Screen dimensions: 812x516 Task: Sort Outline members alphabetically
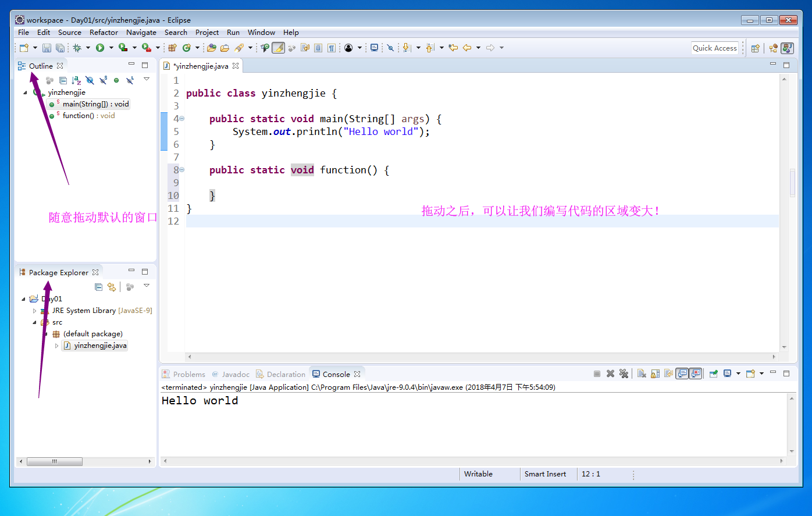click(76, 80)
